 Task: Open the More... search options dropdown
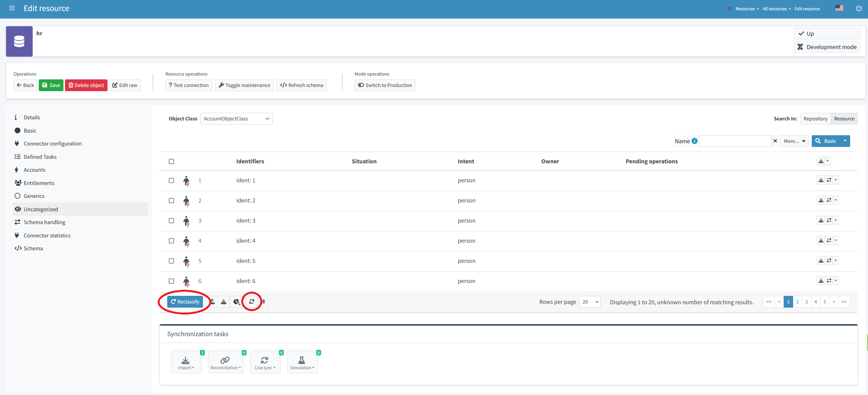pyautogui.click(x=794, y=141)
